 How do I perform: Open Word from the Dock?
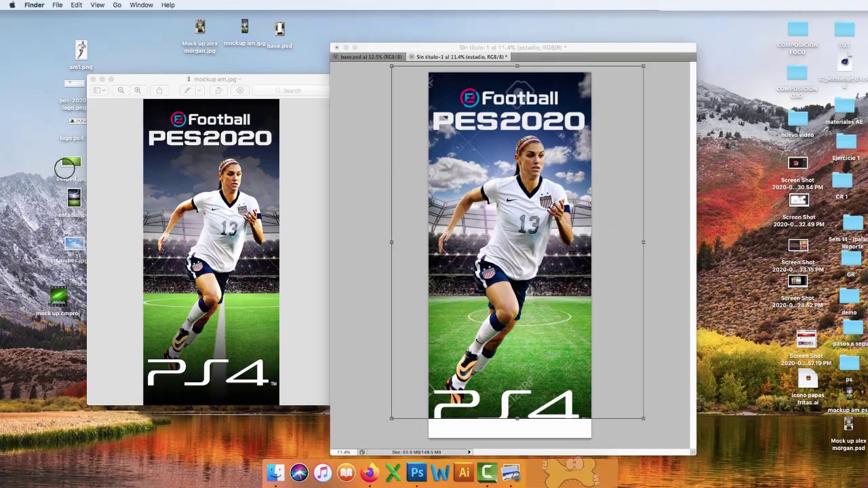pyautogui.click(x=440, y=472)
